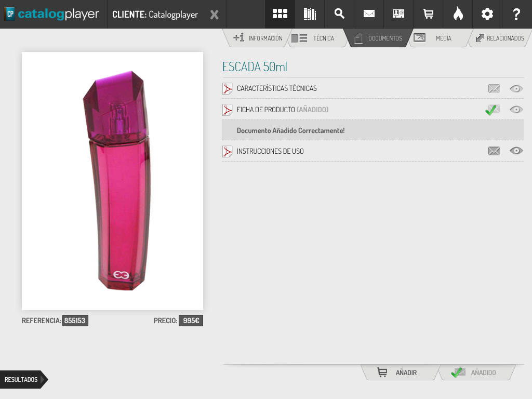Click the Añadido button
Image resolution: width=532 pixels, height=399 pixels.
477,373
